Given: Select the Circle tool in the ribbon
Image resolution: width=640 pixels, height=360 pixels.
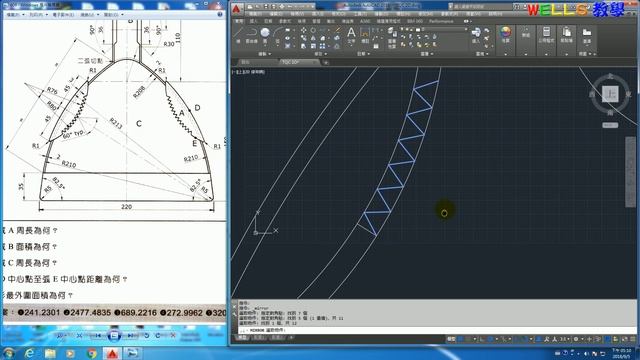Looking at the screenshot, I should coord(265,35).
